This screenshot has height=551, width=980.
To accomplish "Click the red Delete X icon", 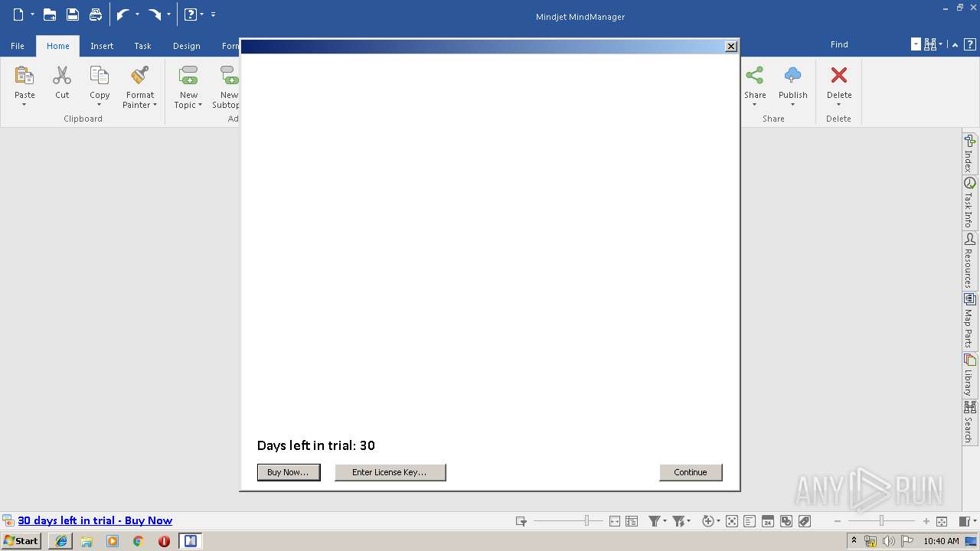I will pos(839,75).
